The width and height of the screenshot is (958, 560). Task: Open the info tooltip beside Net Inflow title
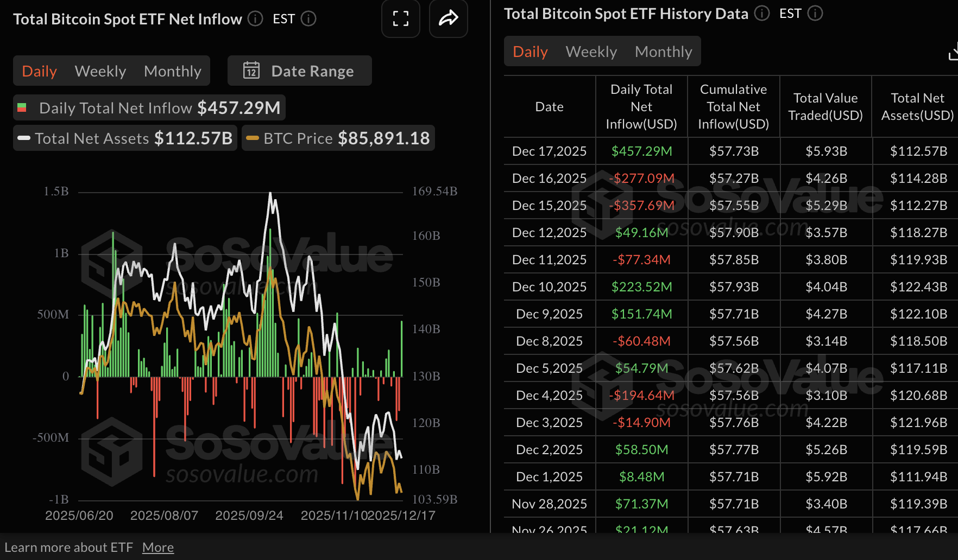(254, 18)
